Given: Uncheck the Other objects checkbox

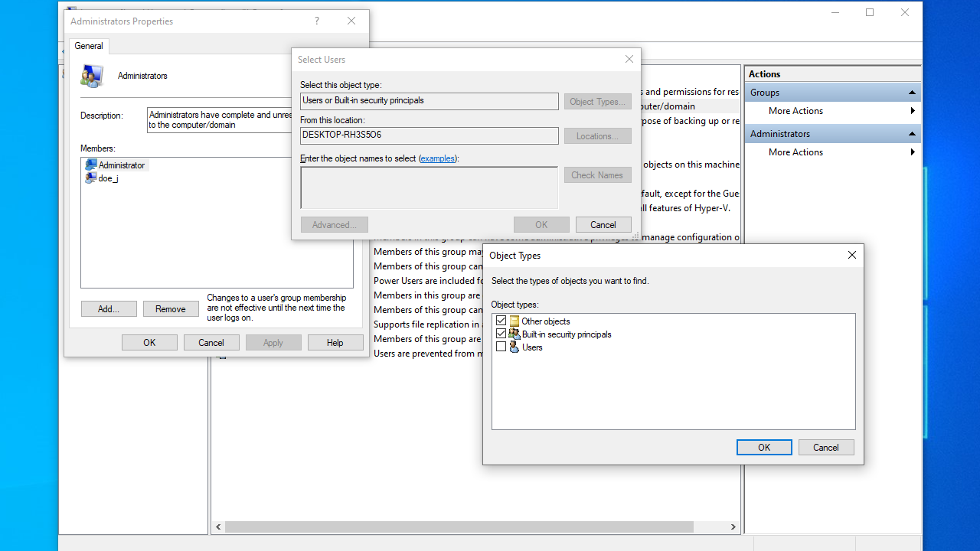Looking at the screenshot, I should pyautogui.click(x=501, y=321).
